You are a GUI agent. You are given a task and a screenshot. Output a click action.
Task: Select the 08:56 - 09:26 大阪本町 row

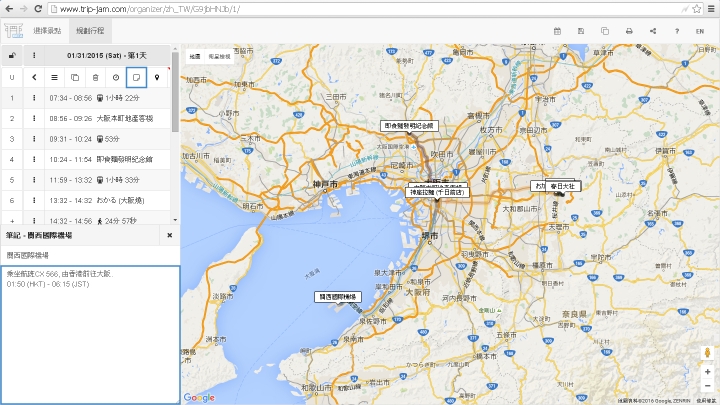pyautogui.click(x=107, y=118)
